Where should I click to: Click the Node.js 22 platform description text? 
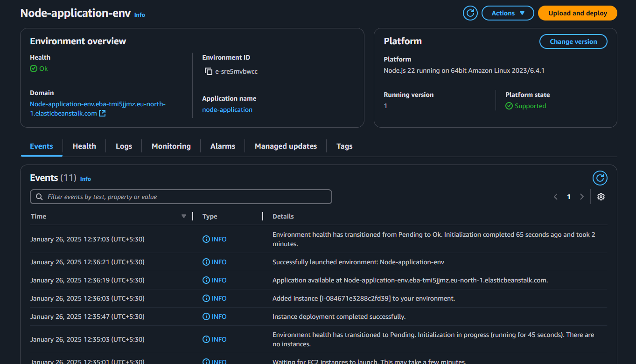tap(464, 70)
